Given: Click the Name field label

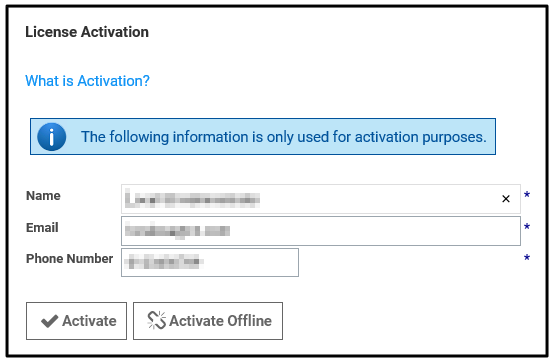Looking at the screenshot, I should (43, 195).
